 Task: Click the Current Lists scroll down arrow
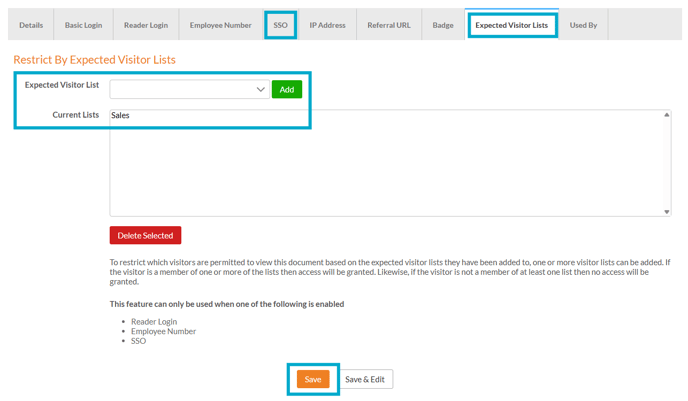pyautogui.click(x=667, y=211)
